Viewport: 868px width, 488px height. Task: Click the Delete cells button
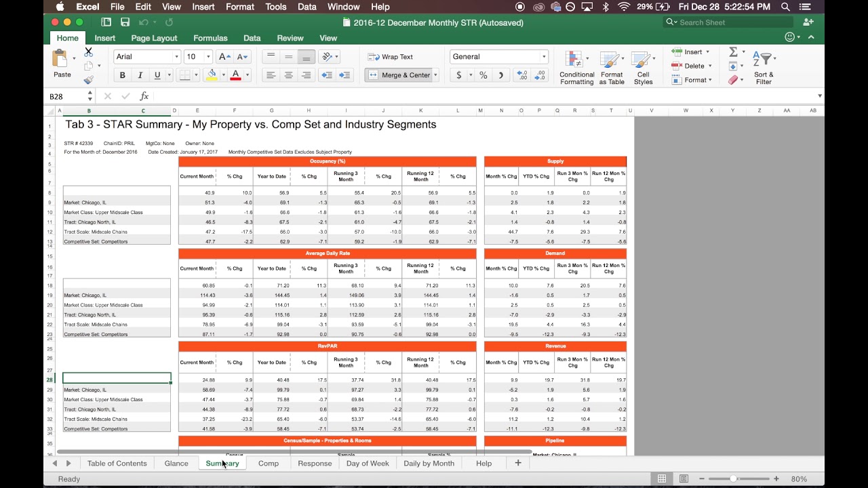[x=692, y=66]
